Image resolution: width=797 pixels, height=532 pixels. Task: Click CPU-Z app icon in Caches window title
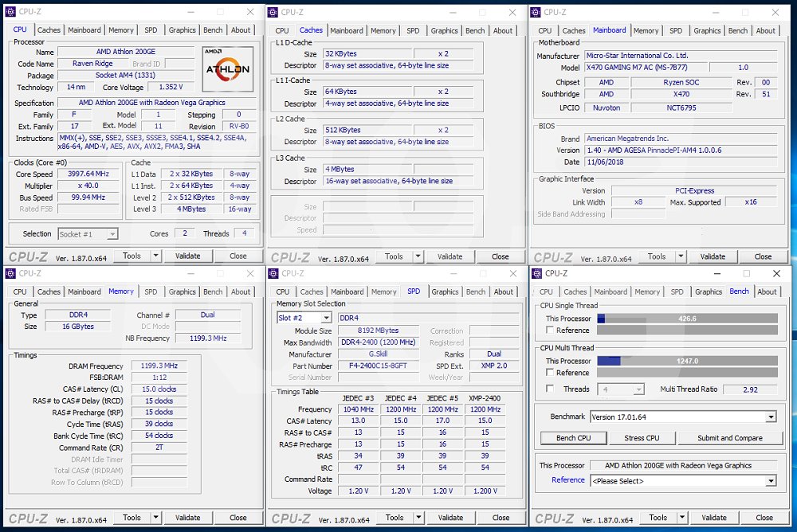[273, 12]
